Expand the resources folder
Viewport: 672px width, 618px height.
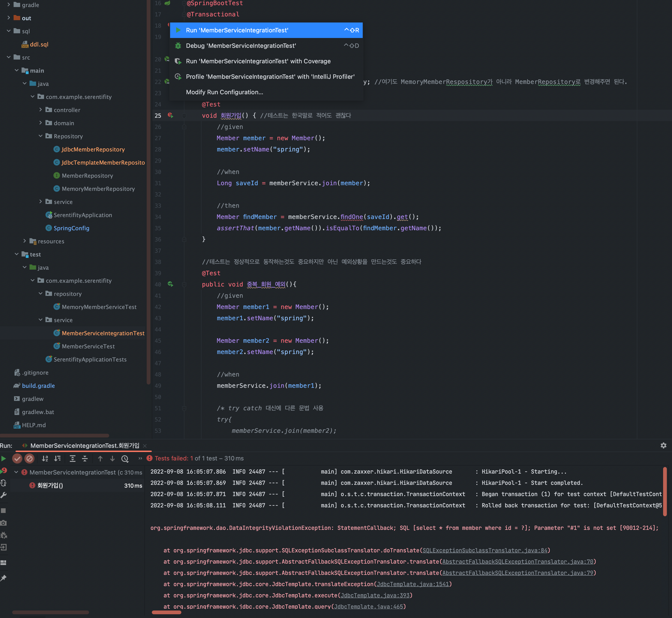coord(24,241)
